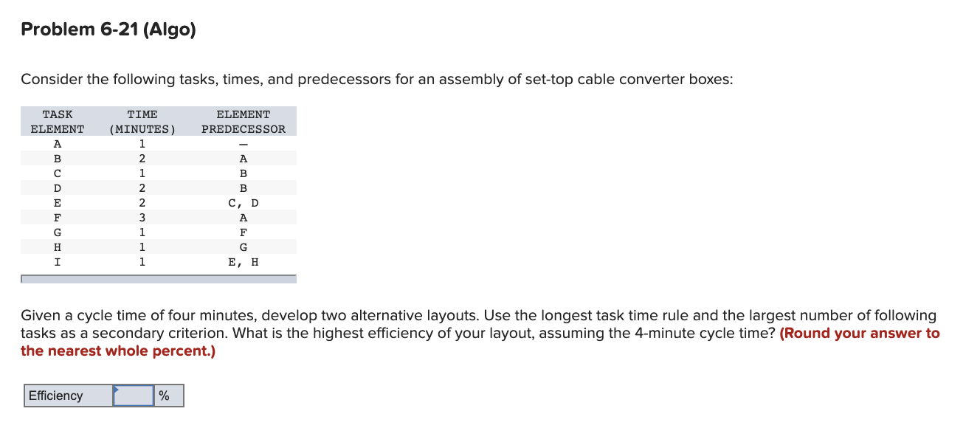The height and width of the screenshot is (431, 980).
Task: Select the dash predecessor cell for task A
Action: coord(244,143)
